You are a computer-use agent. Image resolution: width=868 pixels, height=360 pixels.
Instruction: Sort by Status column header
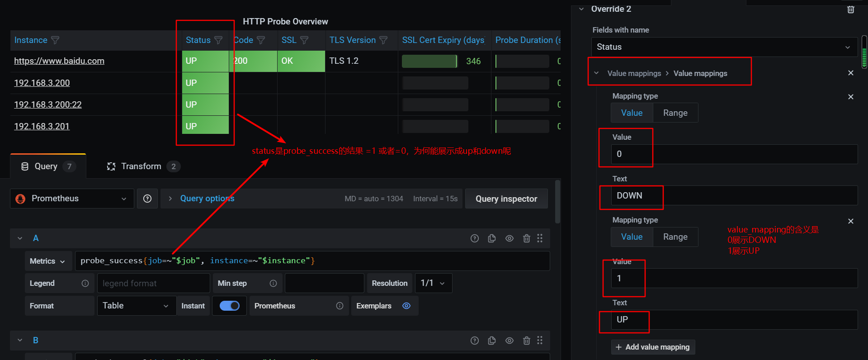click(198, 40)
